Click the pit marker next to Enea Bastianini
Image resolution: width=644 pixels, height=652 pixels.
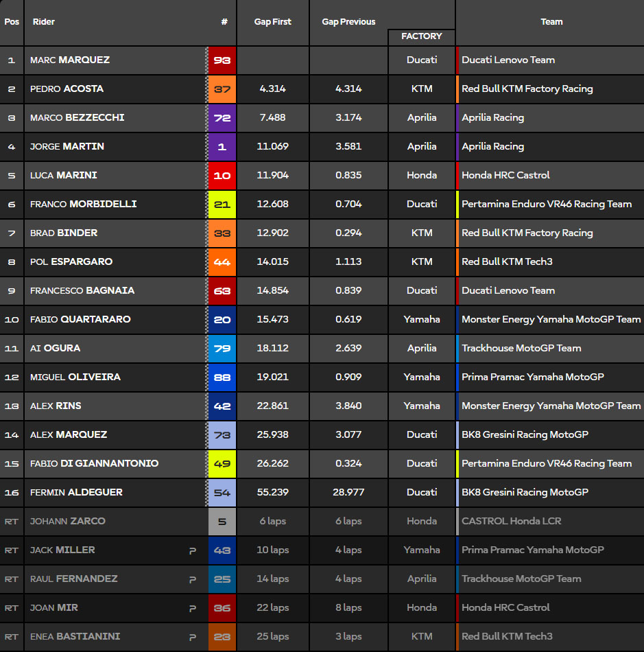[193, 637]
